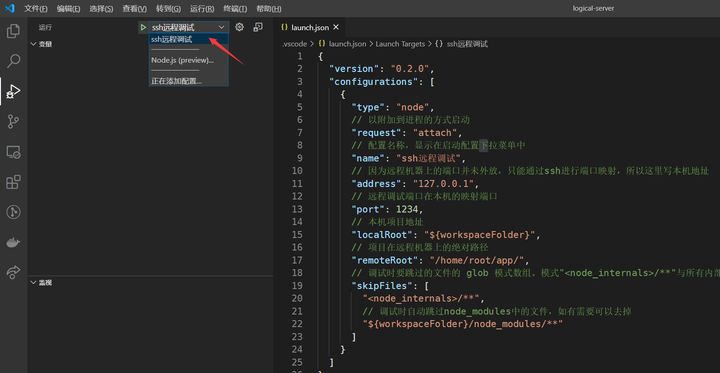The height and width of the screenshot is (373, 720).
Task: Click the 运行 panel title
Action: point(45,28)
